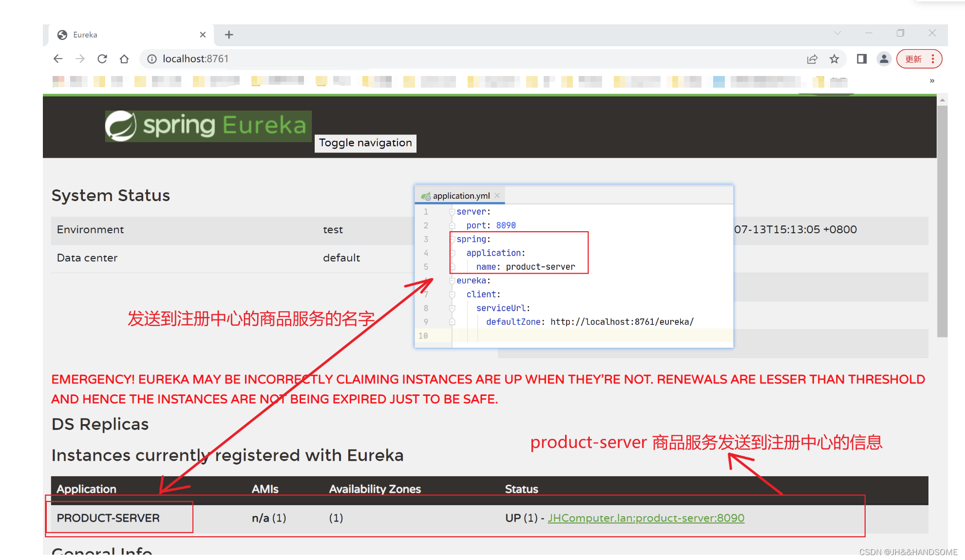Screen dimensions: 965x560
Task: Close the Eureka browser tab
Action: pyautogui.click(x=203, y=35)
